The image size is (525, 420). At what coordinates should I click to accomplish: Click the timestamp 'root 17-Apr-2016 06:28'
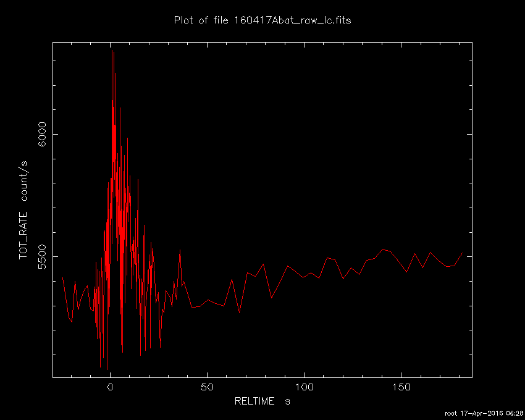pyautogui.click(x=484, y=413)
